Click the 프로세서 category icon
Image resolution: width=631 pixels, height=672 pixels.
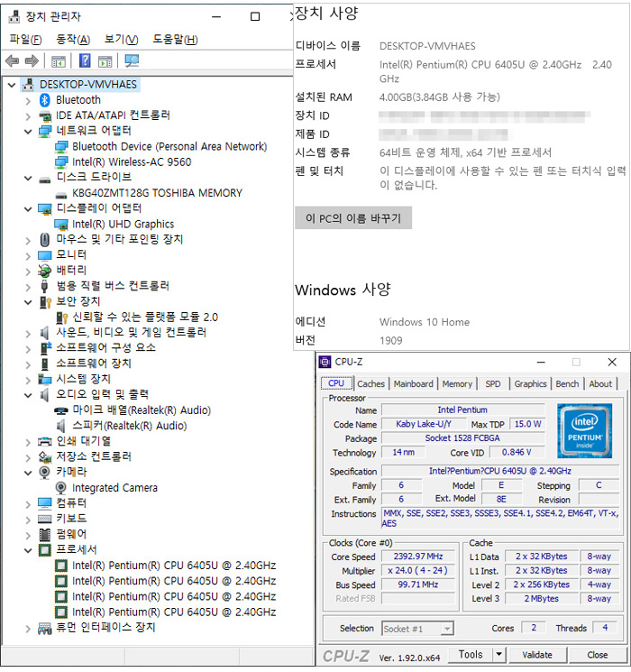[44, 550]
